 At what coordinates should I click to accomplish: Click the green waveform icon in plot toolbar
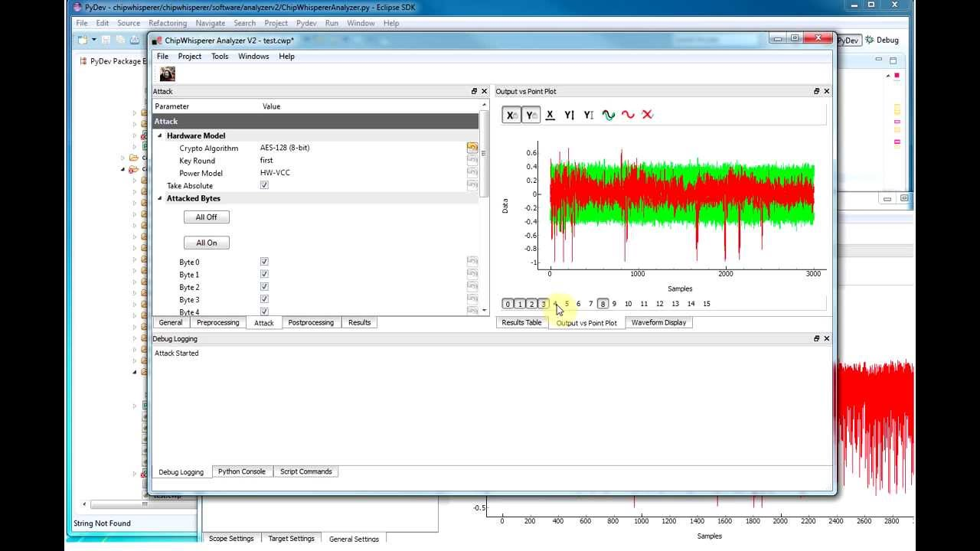609,115
